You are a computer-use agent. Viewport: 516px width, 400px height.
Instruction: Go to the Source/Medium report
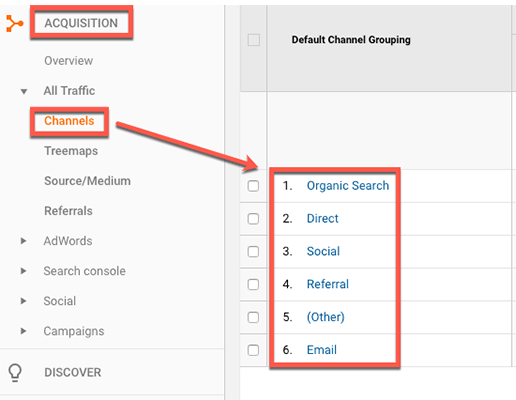click(x=87, y=181)
